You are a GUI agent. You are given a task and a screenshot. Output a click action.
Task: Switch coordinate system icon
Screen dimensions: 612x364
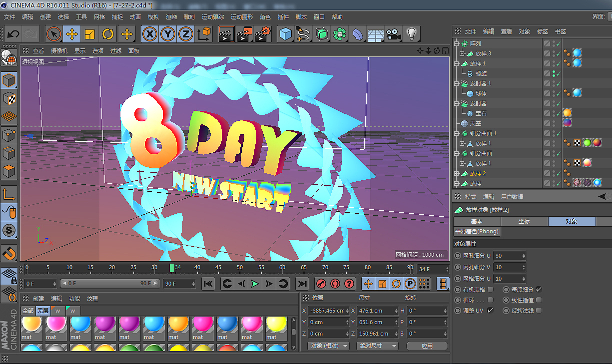[204, 34]
